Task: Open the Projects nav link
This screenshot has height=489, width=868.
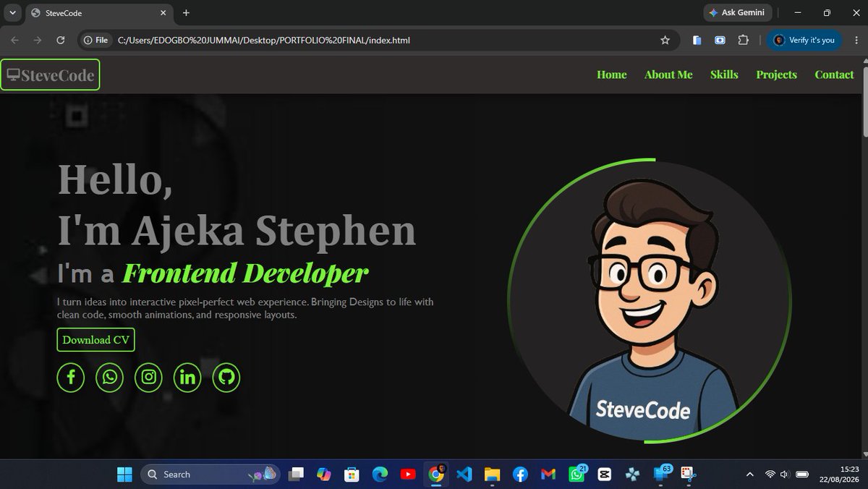Action: [776, 75]
